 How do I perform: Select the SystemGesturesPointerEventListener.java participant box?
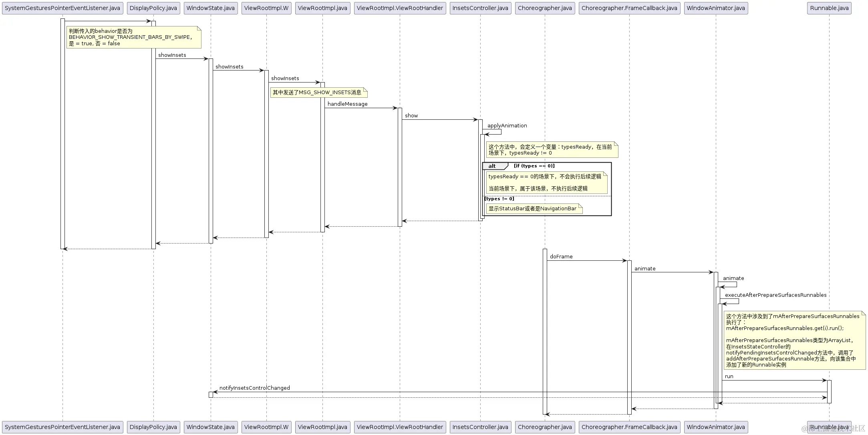click(x=62, y=8)
